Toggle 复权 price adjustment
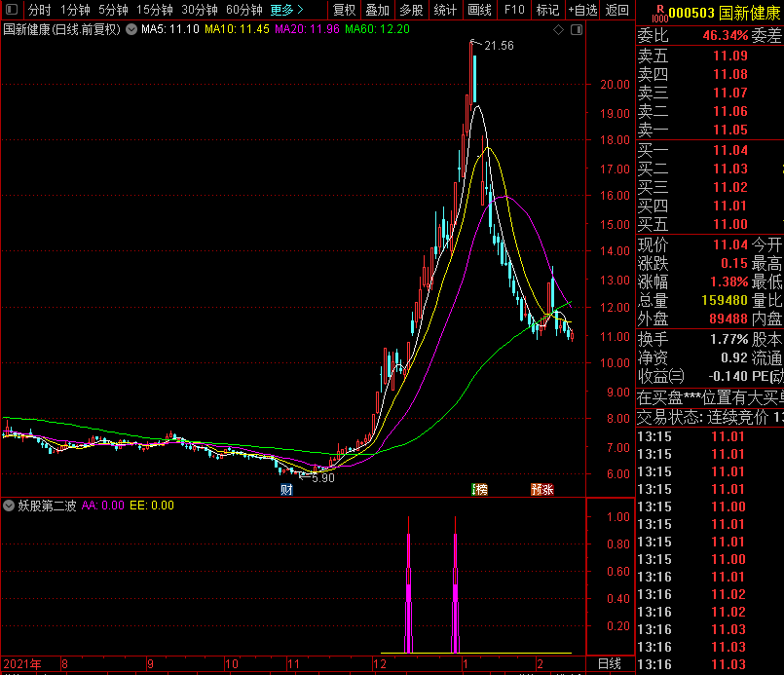The height and width of the screenshot is (675, 784). point(344,10)
